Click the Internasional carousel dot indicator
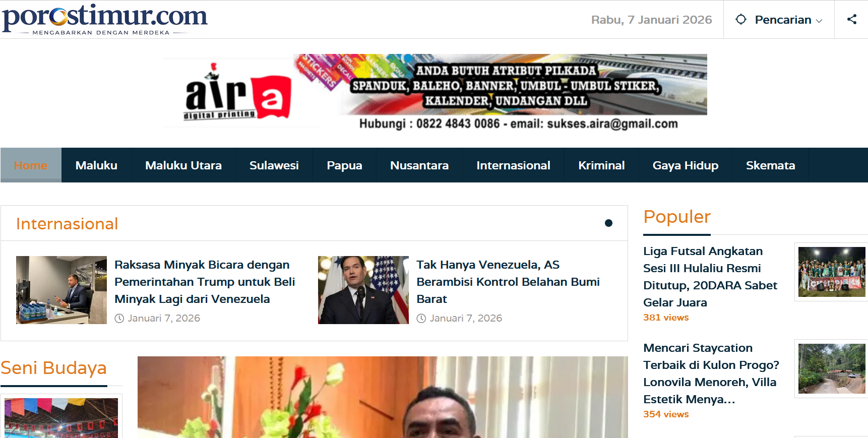 point(608,223)
